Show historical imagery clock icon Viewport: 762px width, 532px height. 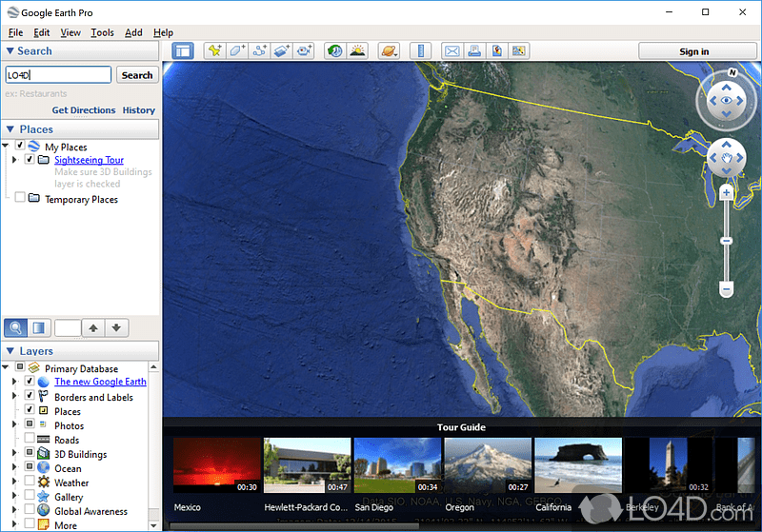point(335,51)
